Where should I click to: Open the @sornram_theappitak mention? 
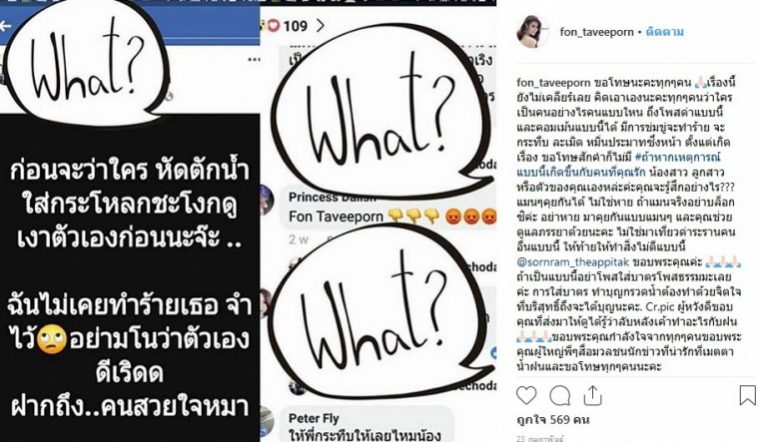(573, 262)
